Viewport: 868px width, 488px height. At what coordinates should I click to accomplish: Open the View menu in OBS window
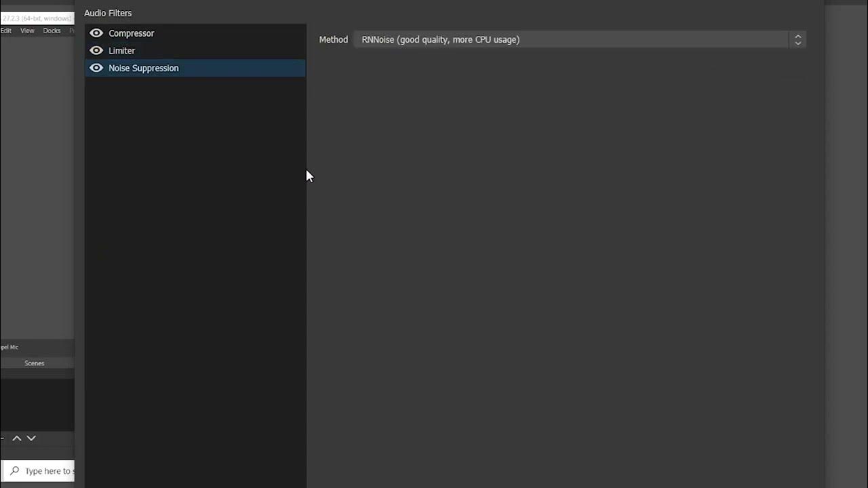[27, 30]
